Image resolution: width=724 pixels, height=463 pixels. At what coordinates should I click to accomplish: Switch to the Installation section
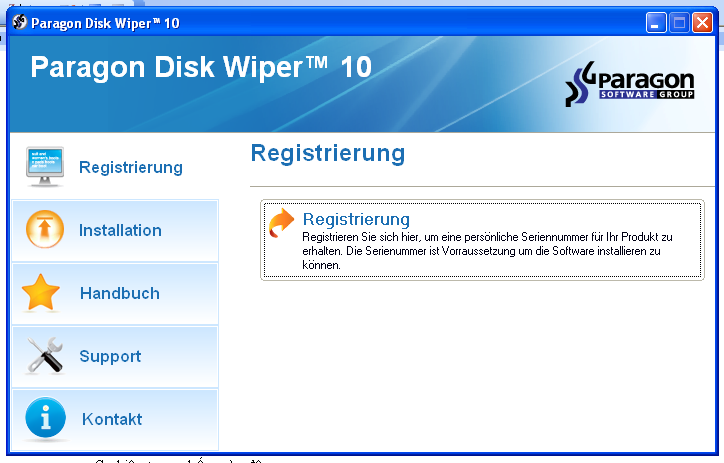115,230
